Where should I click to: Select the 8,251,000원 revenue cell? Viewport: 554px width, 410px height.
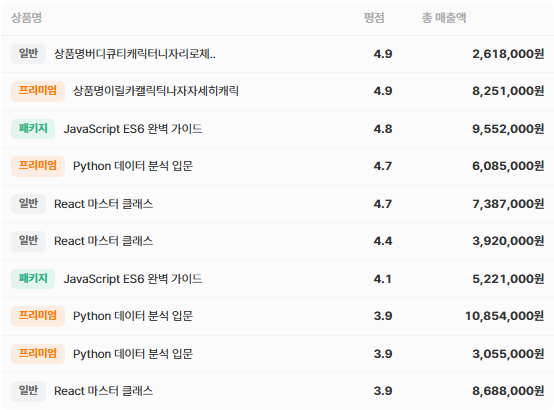508,91
